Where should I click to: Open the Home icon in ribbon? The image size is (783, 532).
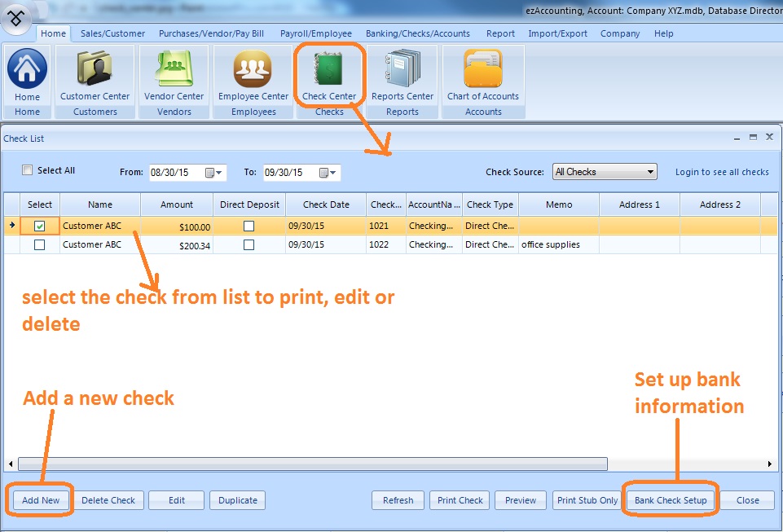27,69
